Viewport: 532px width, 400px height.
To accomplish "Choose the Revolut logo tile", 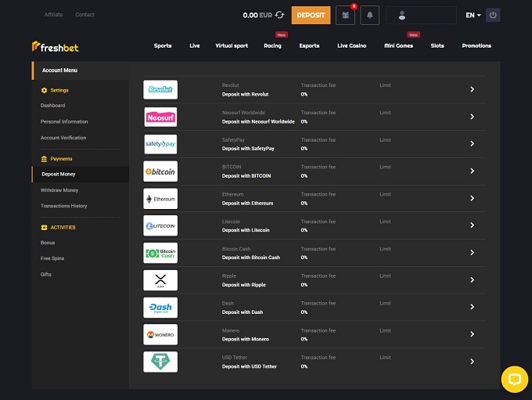I will 160,90.
